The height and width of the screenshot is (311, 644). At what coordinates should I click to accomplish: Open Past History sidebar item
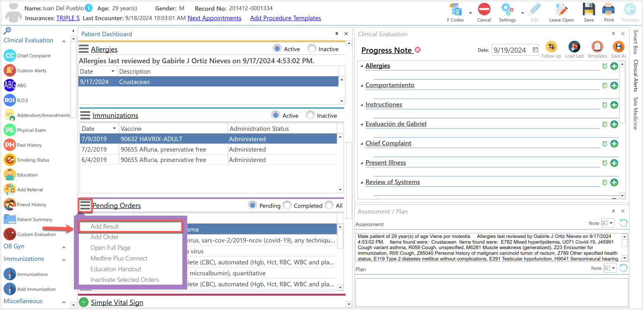click(x=23, y=145)
